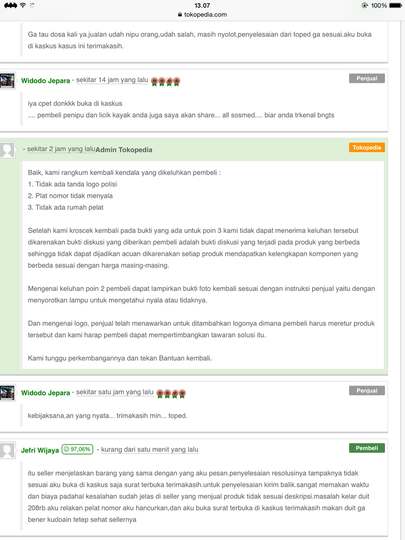Tap the Admin Tokopedia blank avatar
This screenshot has width=405, height=540.
click(7, 150)
